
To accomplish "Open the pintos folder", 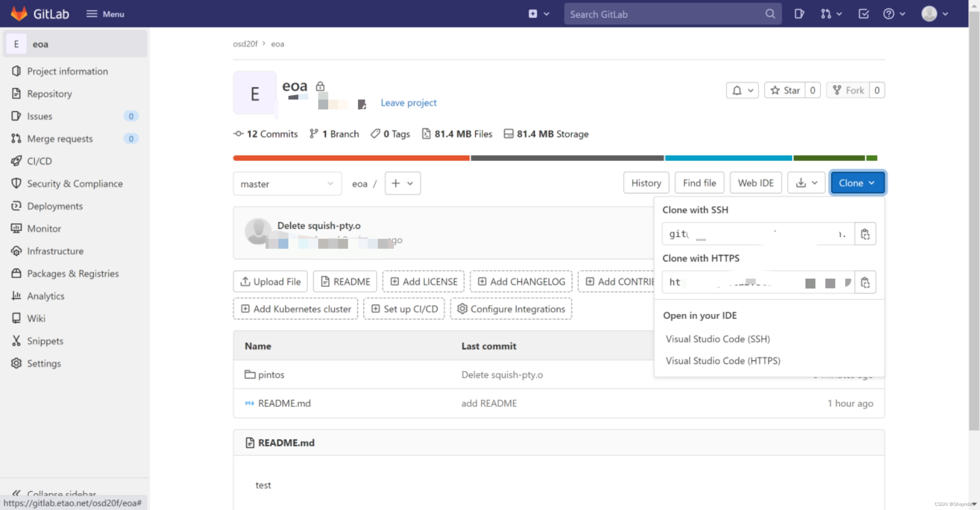I will [x=271, y=374].
